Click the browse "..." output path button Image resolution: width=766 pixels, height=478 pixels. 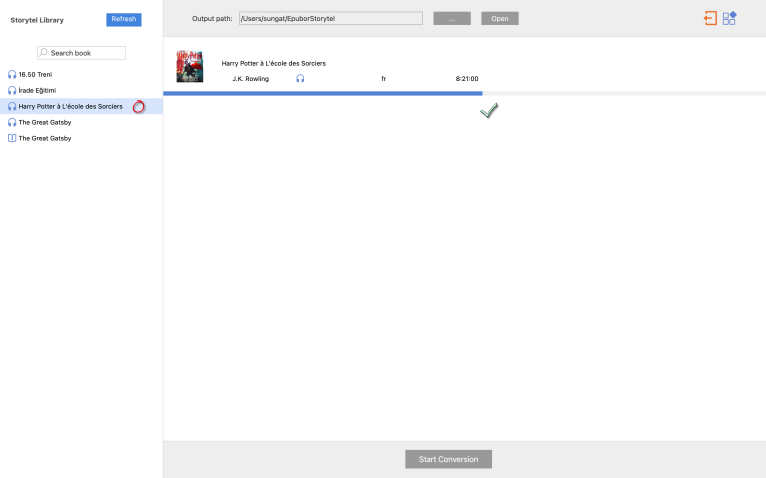point(452,19)
